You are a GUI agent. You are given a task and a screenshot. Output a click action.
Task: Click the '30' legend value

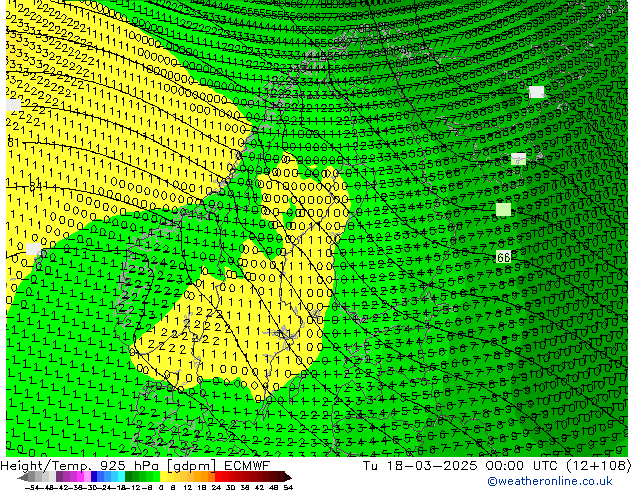(x=230, y=487)
